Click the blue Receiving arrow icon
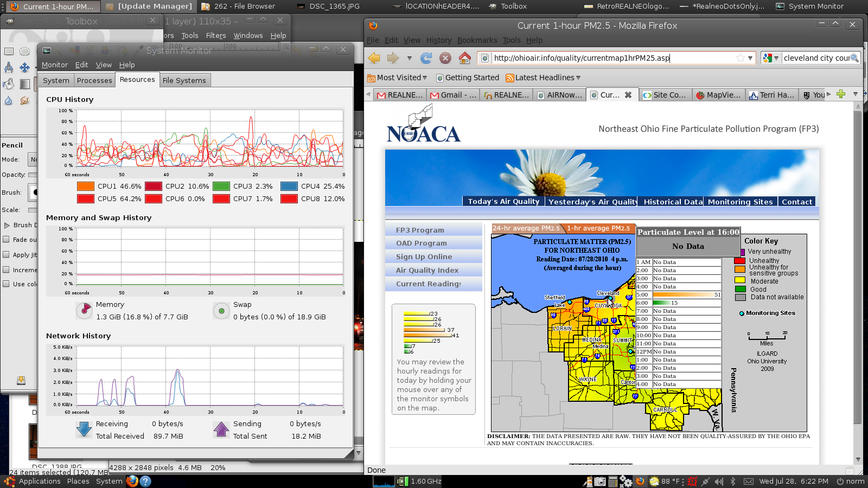The image size is (868, 488). click(84, 429)
